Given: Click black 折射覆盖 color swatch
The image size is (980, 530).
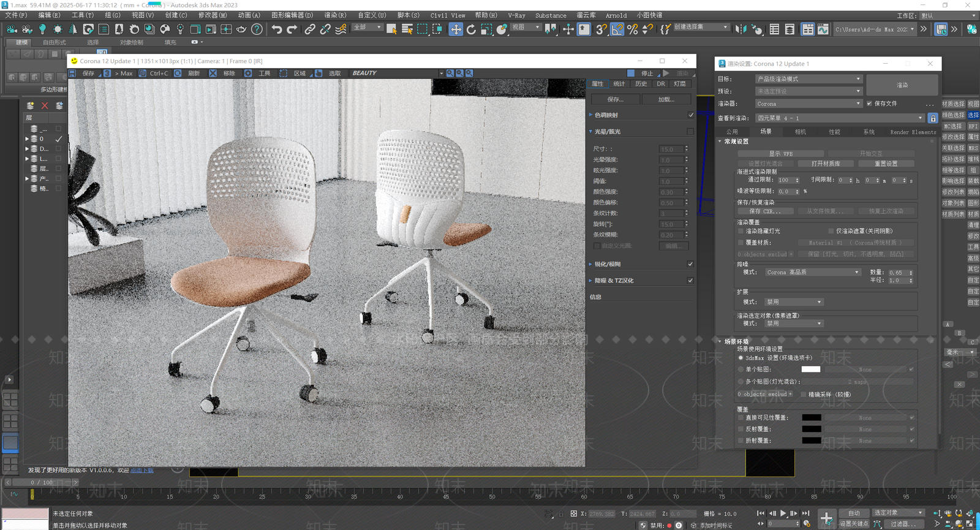Looking at the screenshot, I should pyautogui.click(x=812, y=441).
